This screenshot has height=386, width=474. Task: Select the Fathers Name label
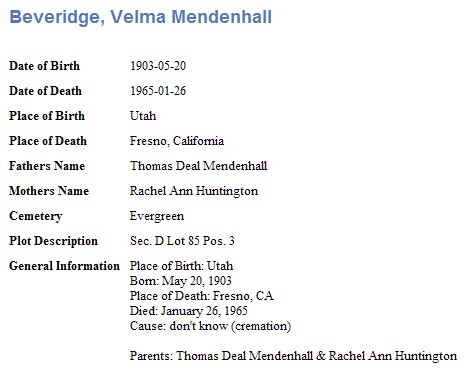point(47,166)
